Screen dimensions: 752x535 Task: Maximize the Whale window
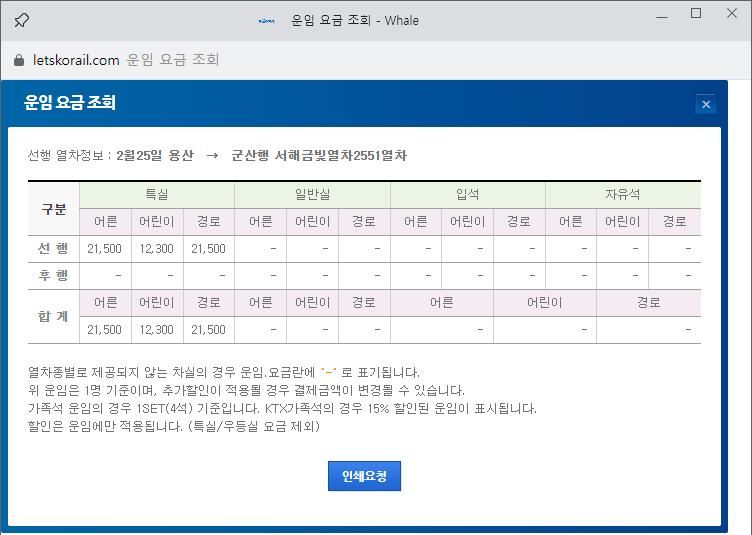[x=696, y=13]
